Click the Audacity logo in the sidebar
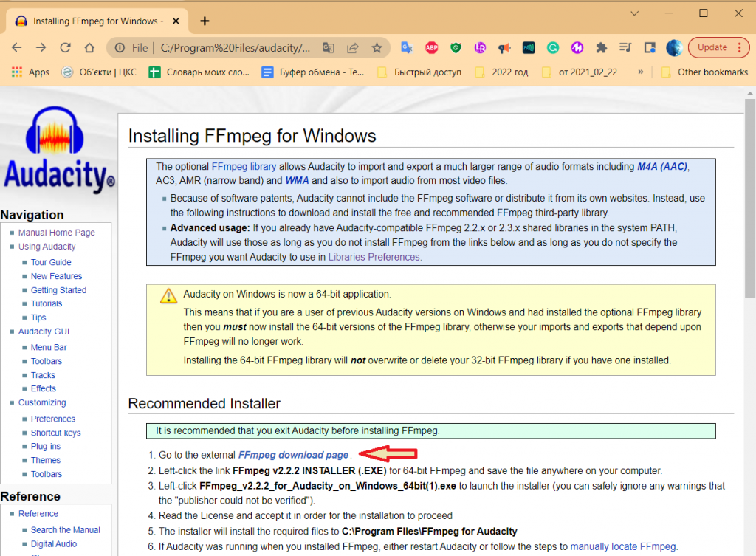The image size is (756, 556). point(59,149)
